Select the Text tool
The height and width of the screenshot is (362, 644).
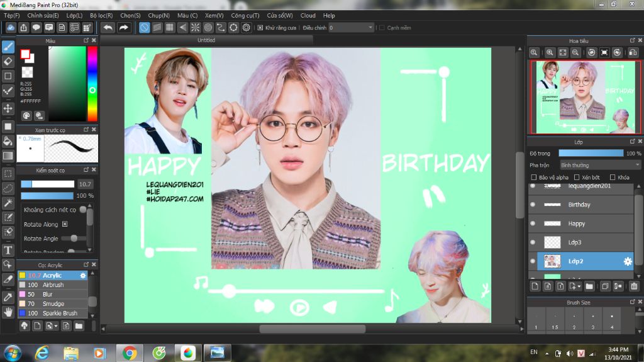pos(8,250)
